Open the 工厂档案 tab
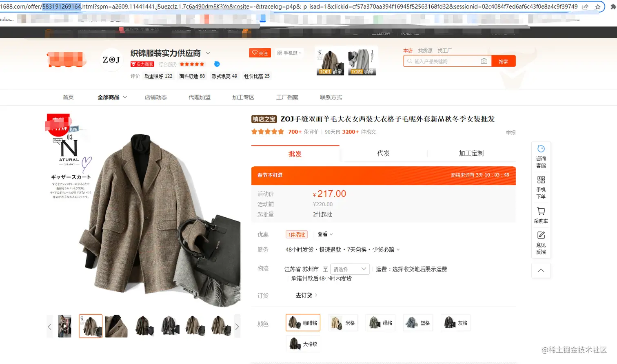 tap(287, 97)
